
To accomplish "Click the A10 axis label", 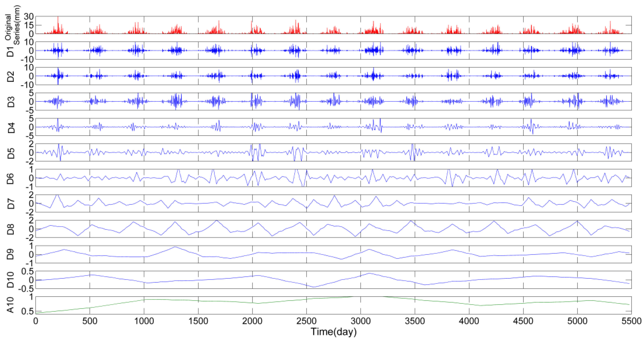I will [10, 305].
